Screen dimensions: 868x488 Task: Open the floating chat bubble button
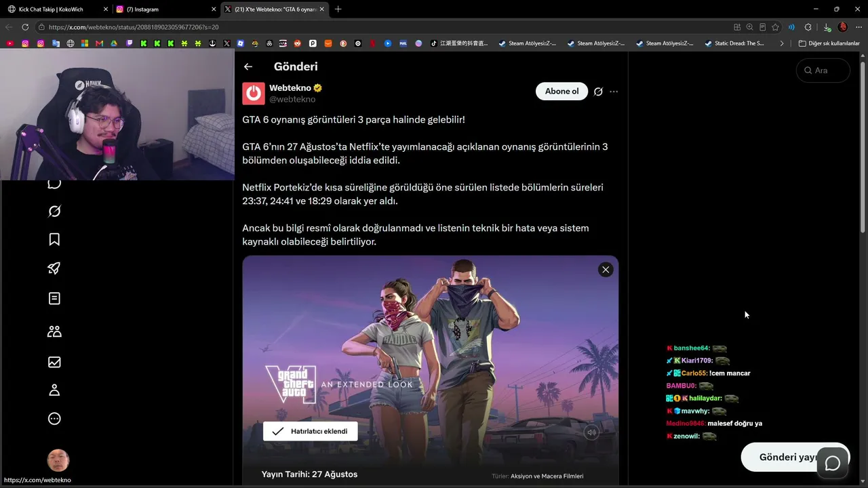coord(832,463)
